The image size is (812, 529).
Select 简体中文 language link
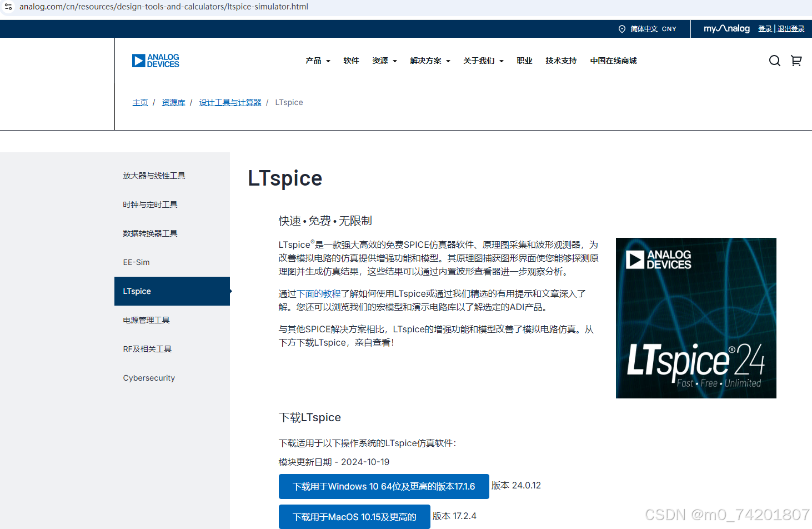tap(644, 29)
